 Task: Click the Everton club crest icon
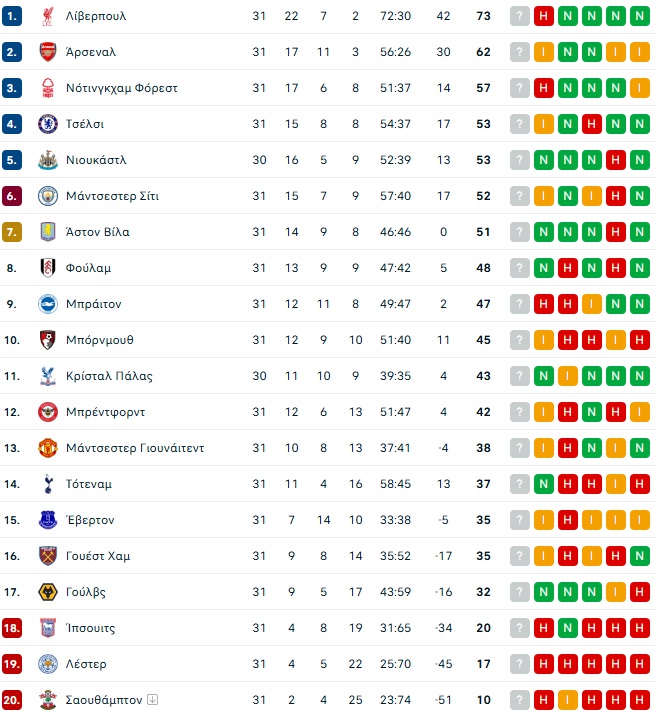(47, 520)
